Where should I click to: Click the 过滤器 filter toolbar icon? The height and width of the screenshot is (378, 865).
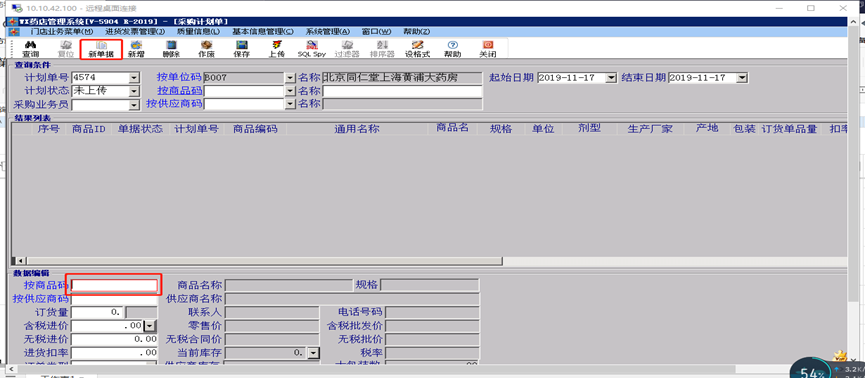[347, 49]
